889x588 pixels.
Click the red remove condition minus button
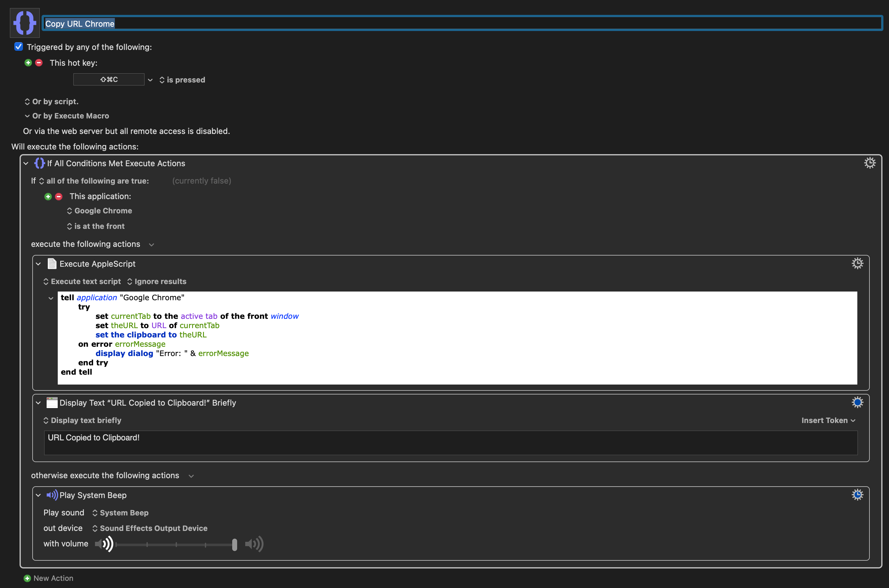click(x=59, y=197)
